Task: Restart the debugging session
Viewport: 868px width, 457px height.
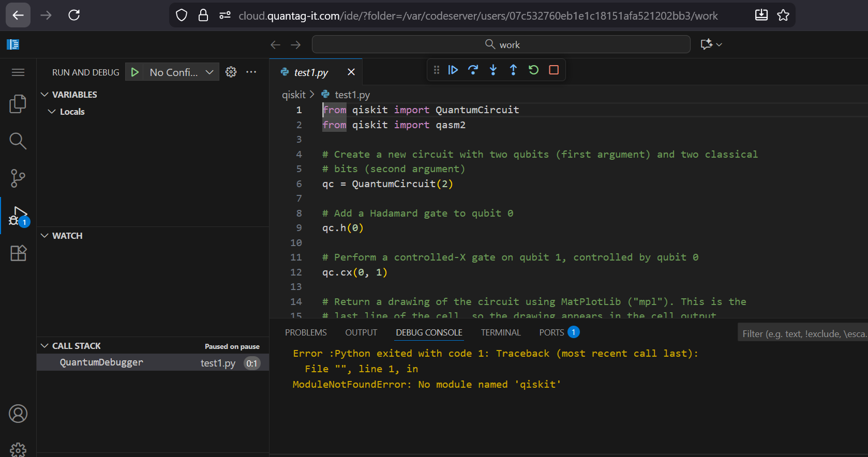Action: [533, 70]
